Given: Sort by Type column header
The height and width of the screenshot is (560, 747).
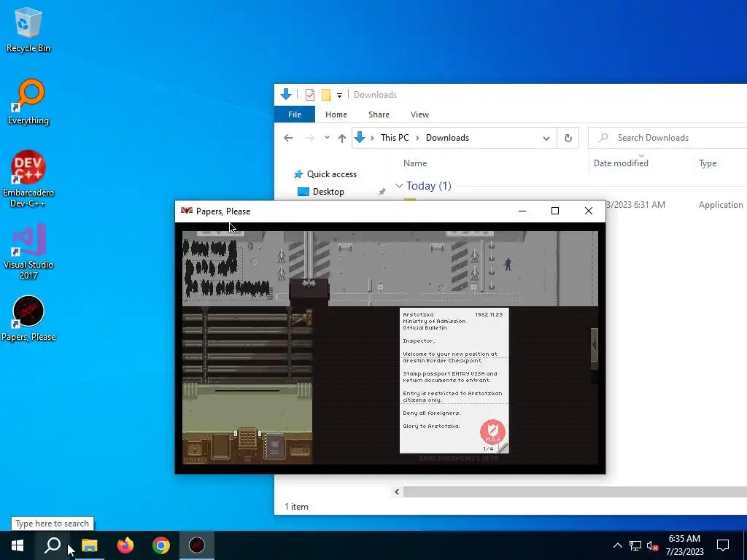Looking at the screenshot, I should [708, 163].
